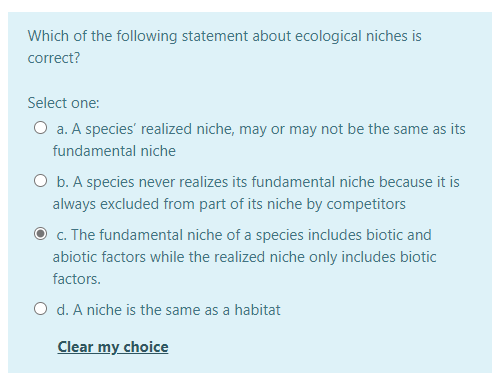492x376 pixels.
Task: Choose answer text 'A species' realized niche, may or may not'
Action: pyautogui.click(x=207, y=129)
